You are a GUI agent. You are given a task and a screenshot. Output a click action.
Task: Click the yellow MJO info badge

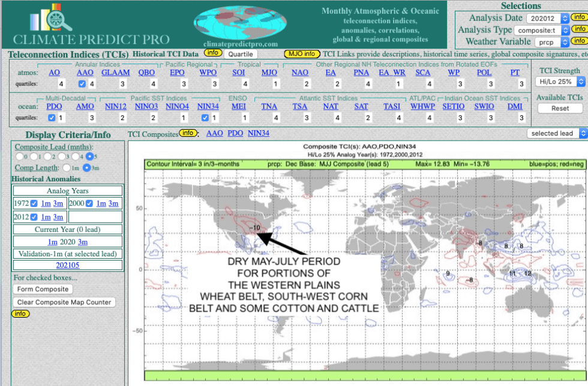pos(302,54)
